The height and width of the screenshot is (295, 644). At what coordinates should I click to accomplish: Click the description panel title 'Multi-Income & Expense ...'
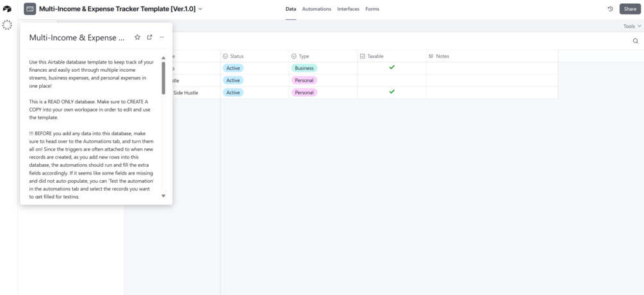pyautogui.click(x=77, y=37)
